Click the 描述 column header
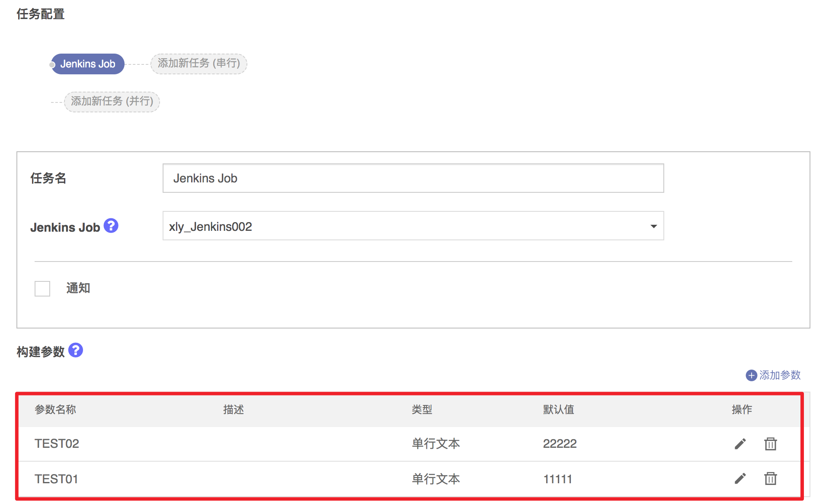The width and height of the screenshot is (813, 504). pos(234,409)
